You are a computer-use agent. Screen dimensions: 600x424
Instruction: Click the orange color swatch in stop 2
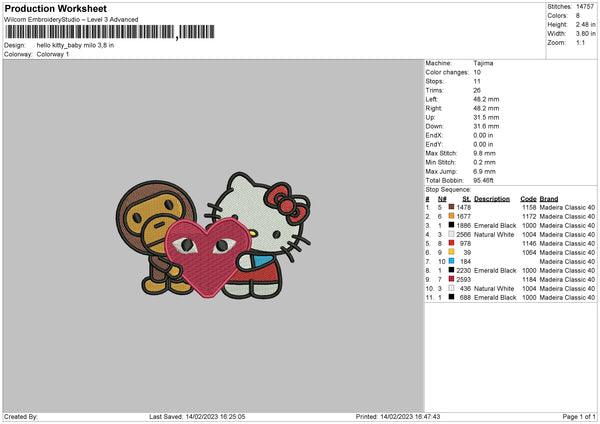click(452, 216)
